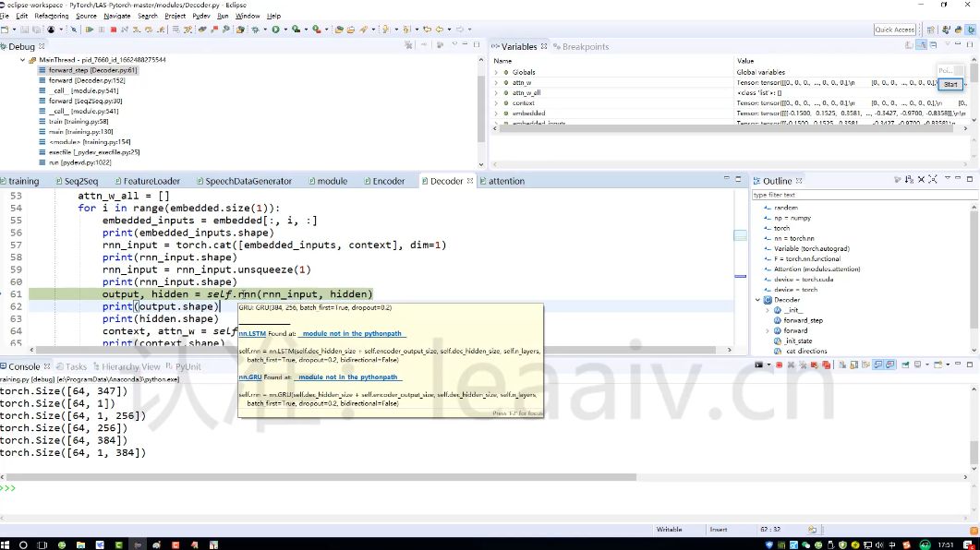The width and height of the screenshot is (980, 550).
Task: Toggle Scroll Lock in the console toolbar
Action: pyautogui.click(x=854, y=365)
